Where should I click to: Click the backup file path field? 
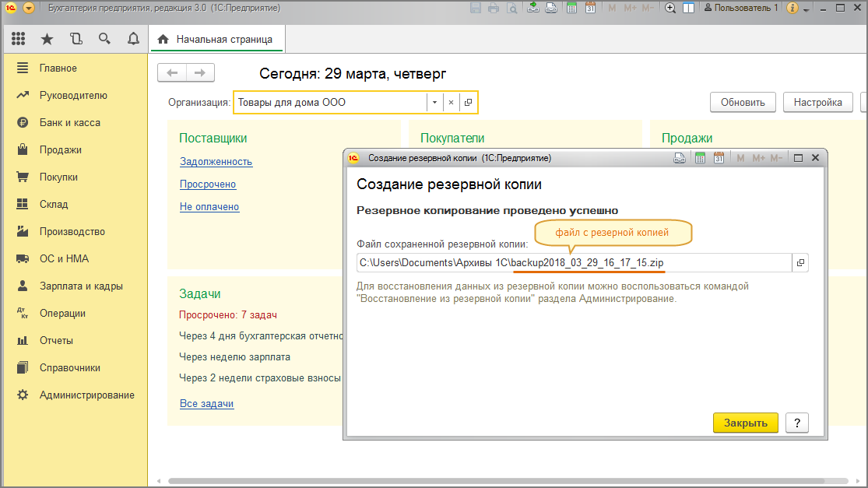tap(574, 263)
